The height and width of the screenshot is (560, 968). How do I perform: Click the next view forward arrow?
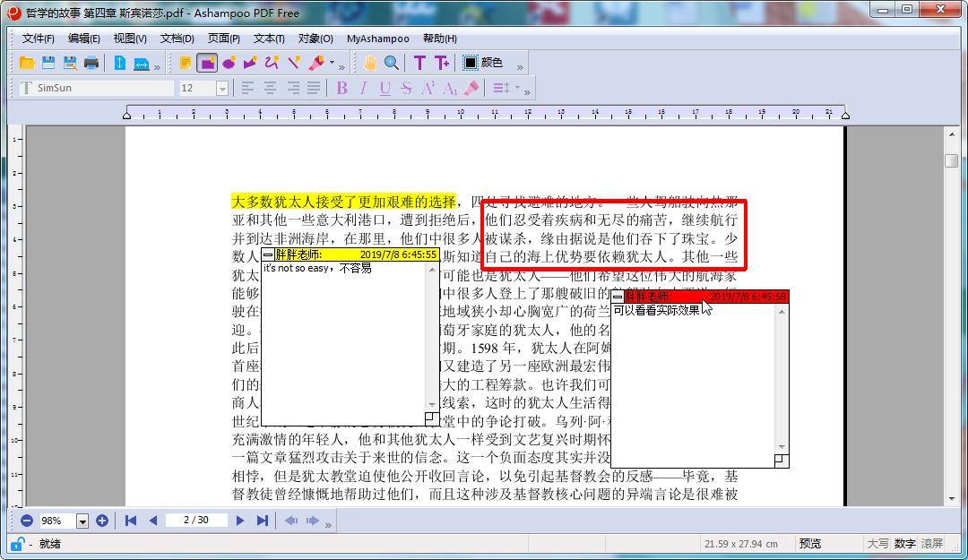coord(313,521)
